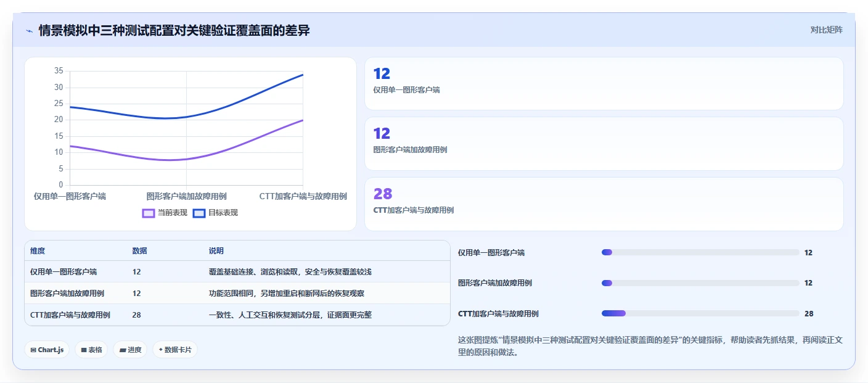Click the blue 目标表现 legend color box
The image size is (868, 383).
tap(199, 213)
